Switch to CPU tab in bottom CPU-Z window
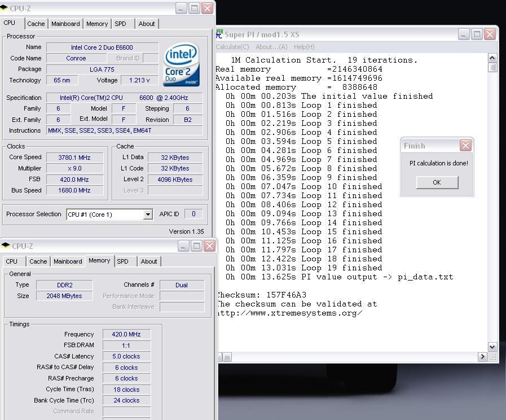The image size is (506, 420). (x=12, y=261)
